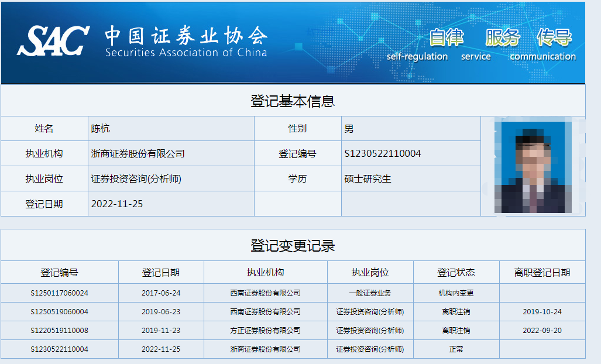Click the 登记变更记录 section heading
601x364 pixels.
click(293, 246)
